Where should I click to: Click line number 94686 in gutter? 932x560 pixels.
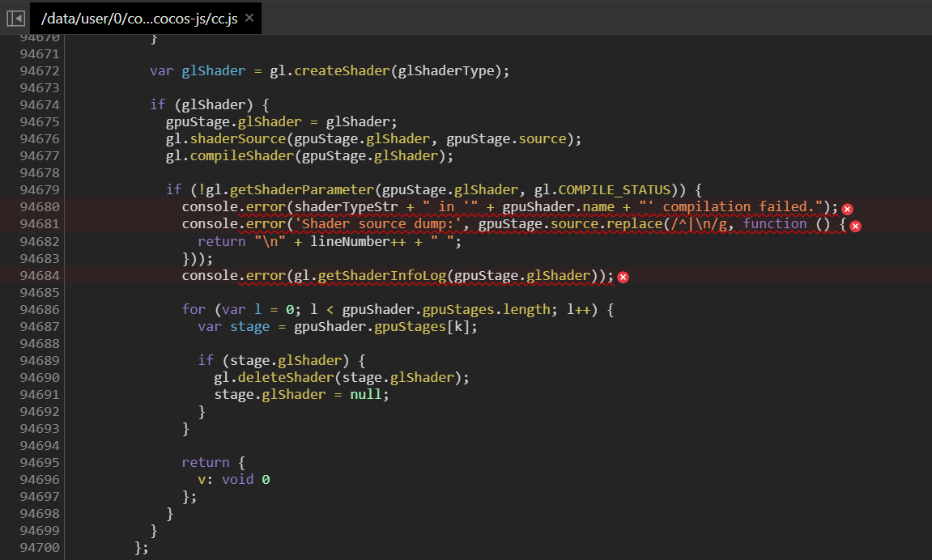[40, 309]
